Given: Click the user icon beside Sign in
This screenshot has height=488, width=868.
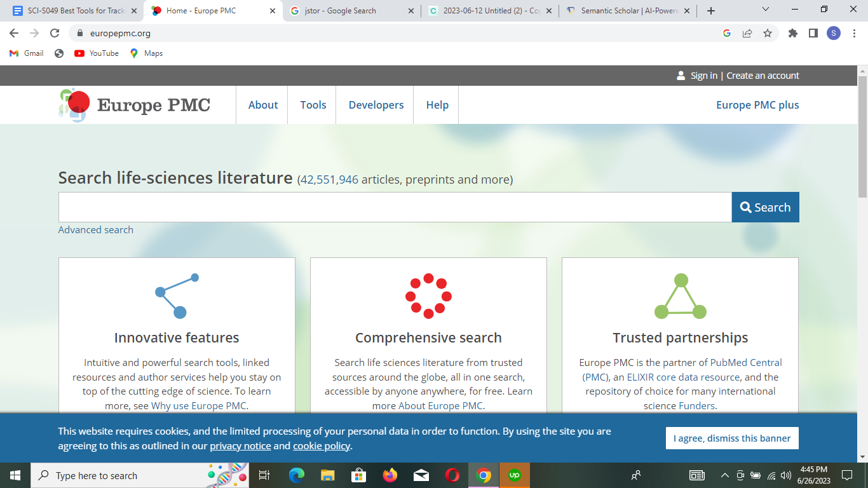Looking at the screenshot, I should pyautogui.click(x=679, y=75).
